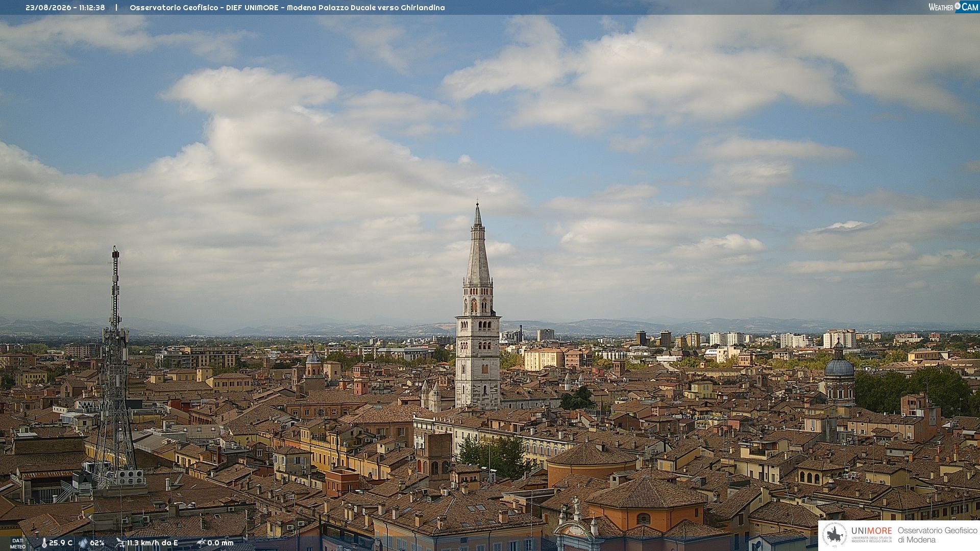Screen dimensions: 980x551
Task: Click the small round tiled rotunda roof
Action: 592,454
